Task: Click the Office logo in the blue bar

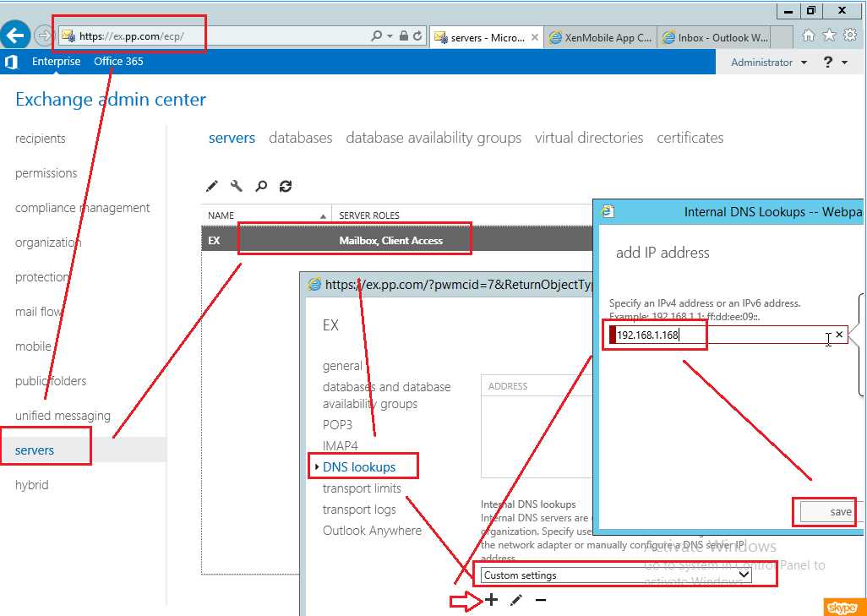Action: click(x=11, y=62)
